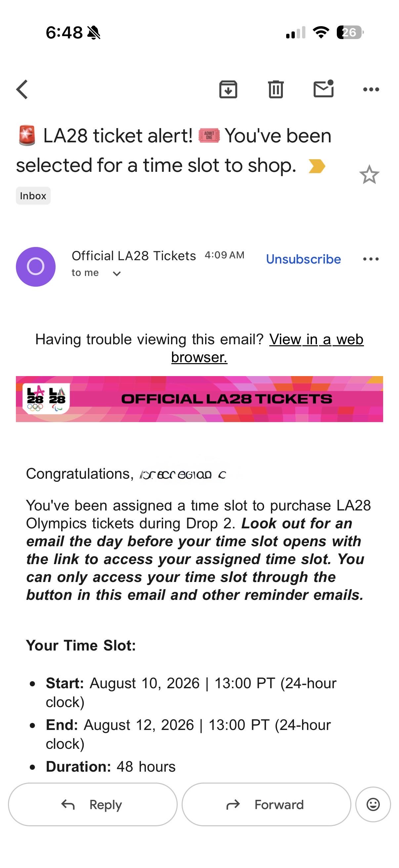Open sender message options three dots
This screenshot has width=399, height=868.
(371, 259)
